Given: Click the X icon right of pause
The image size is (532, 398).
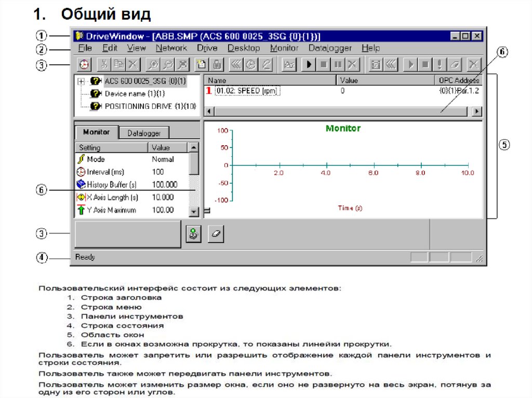Looking at the screenshot, I should coord(353,64).
